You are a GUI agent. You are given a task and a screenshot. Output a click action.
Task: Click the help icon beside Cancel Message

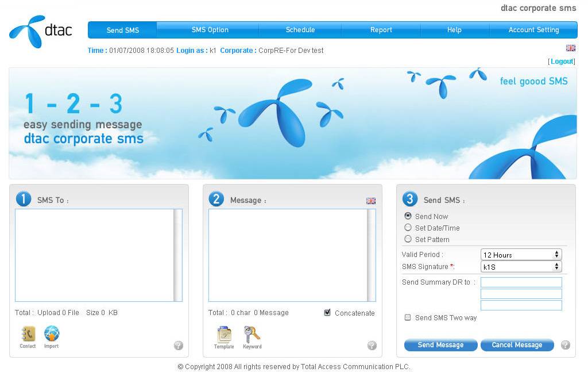click(x=566, y=344)
